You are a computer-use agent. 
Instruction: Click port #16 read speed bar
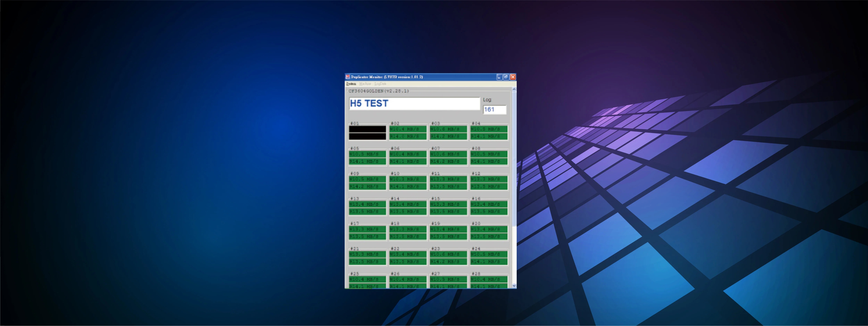[x=489, y=212]
